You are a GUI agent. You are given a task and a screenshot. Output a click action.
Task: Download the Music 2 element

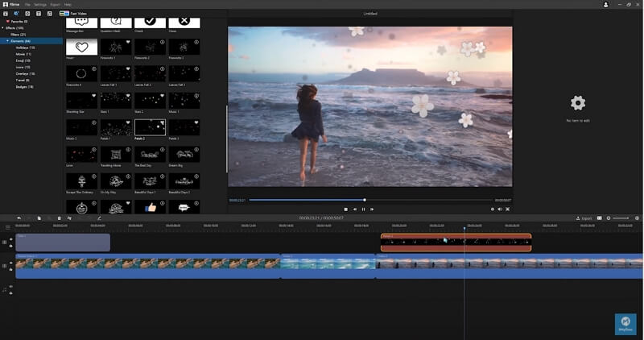tap(94, 122)
